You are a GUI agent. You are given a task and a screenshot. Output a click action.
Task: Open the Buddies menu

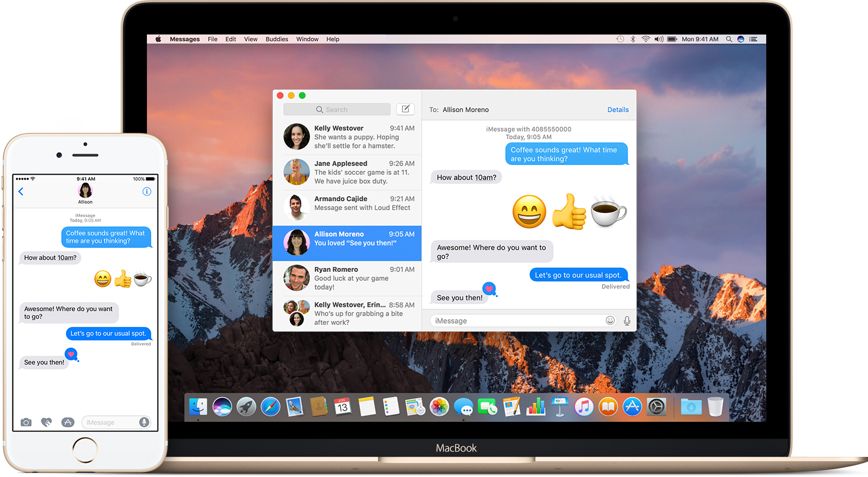point(277,39)
